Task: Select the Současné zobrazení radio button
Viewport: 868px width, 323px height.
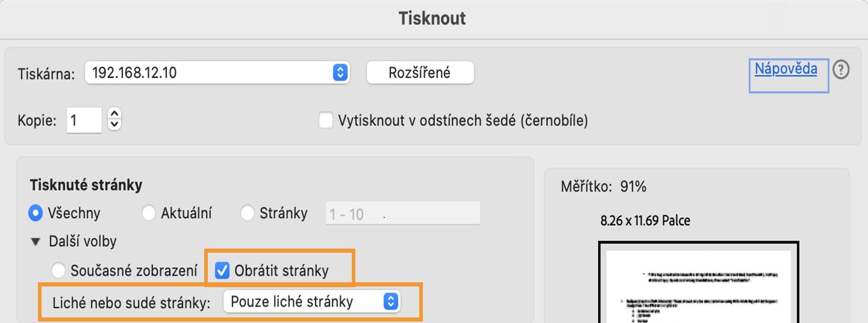Action: 58,271
